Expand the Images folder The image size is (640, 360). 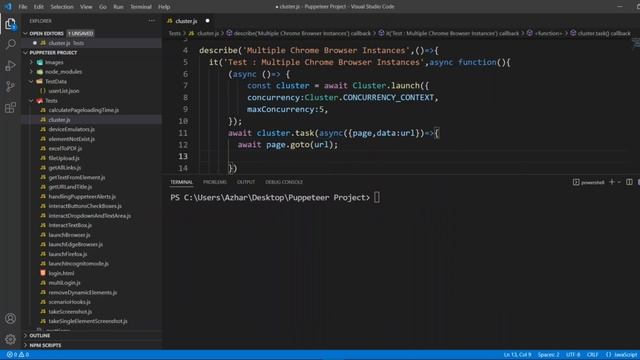point(54,62)
